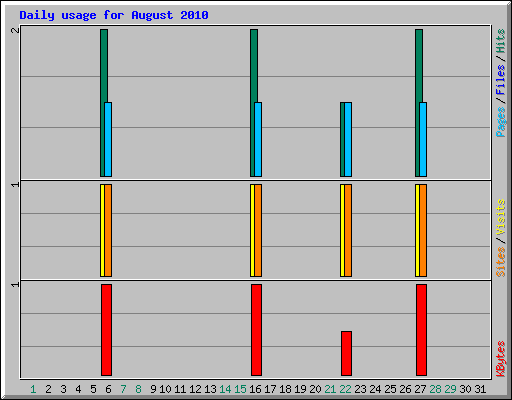512x400 pixels.
Task: Click the yellow Visits bar for day 6
Action: click(x=102, y=230)
